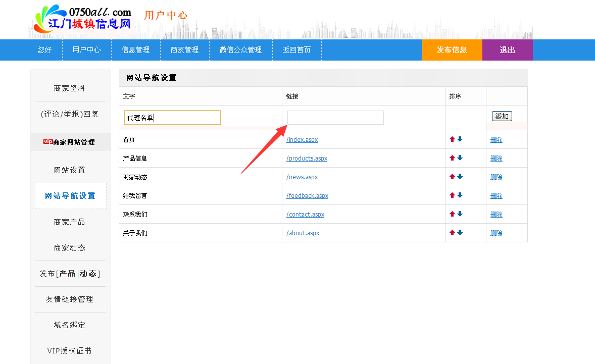This screenshot has width=595, height=364.
Task: Click red up arrow for 给我留言
Action: [453, 195]
